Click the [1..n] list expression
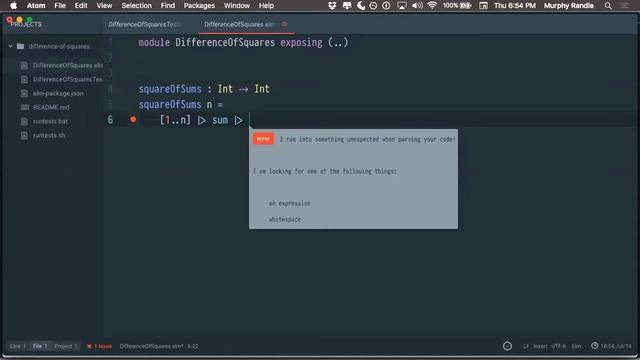 175,120
